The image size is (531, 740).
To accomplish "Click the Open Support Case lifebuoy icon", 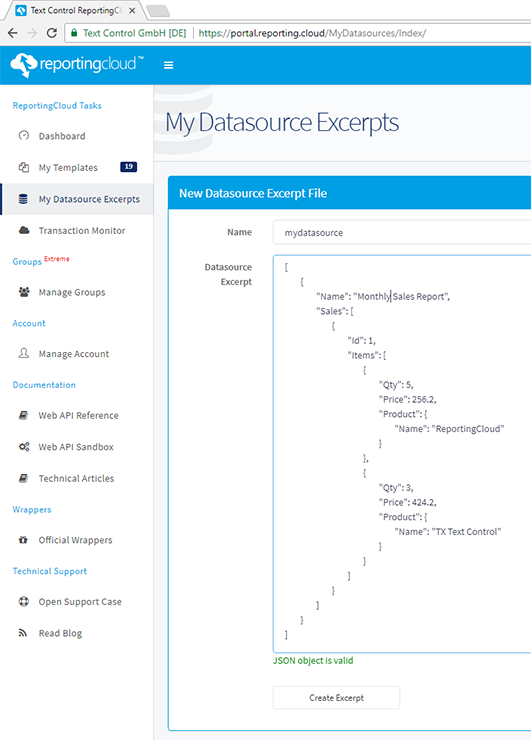I will click(24, 601).
